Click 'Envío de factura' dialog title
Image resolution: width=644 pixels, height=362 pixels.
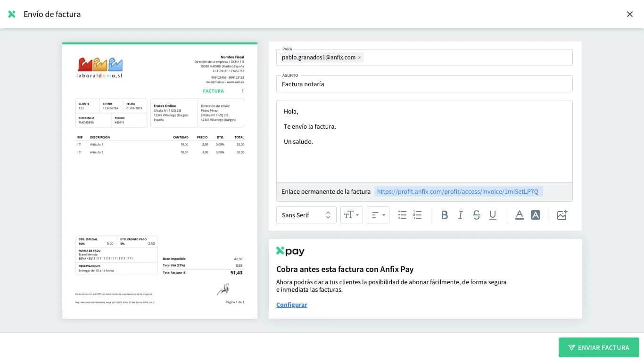[52, 14]
